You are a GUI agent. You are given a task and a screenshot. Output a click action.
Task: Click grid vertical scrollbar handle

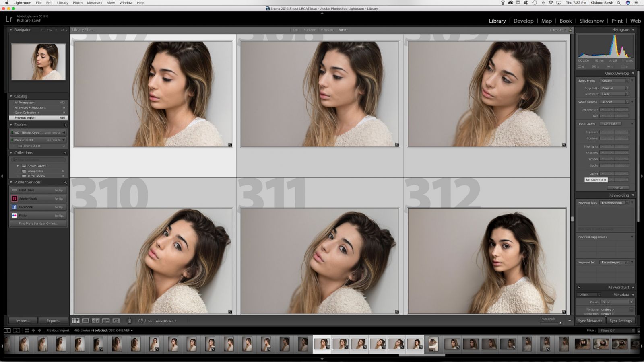pos(572,219)
